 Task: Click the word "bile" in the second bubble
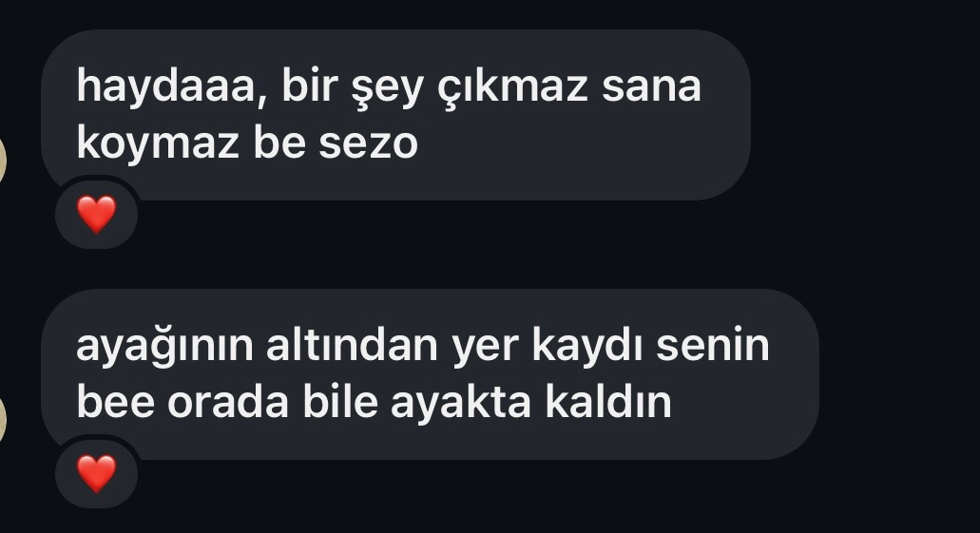(x=340, y=403)
